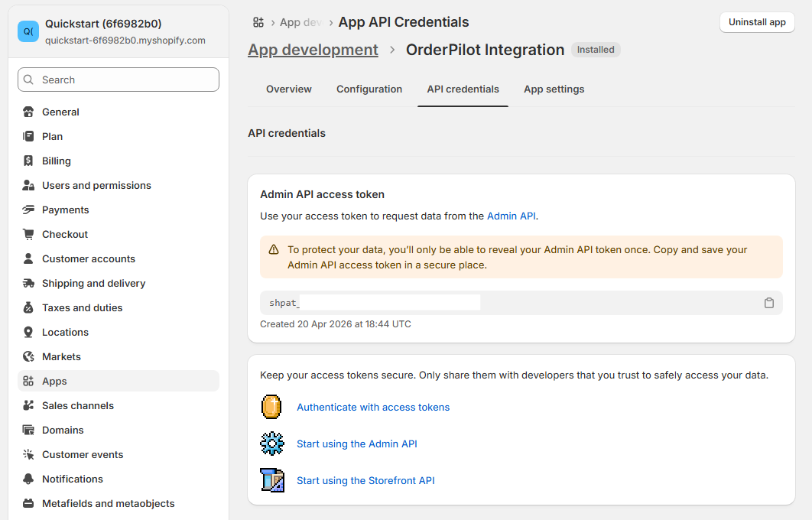Open Locations using its pin icon
The image size is (812, 520).
(x=28, y=332)
